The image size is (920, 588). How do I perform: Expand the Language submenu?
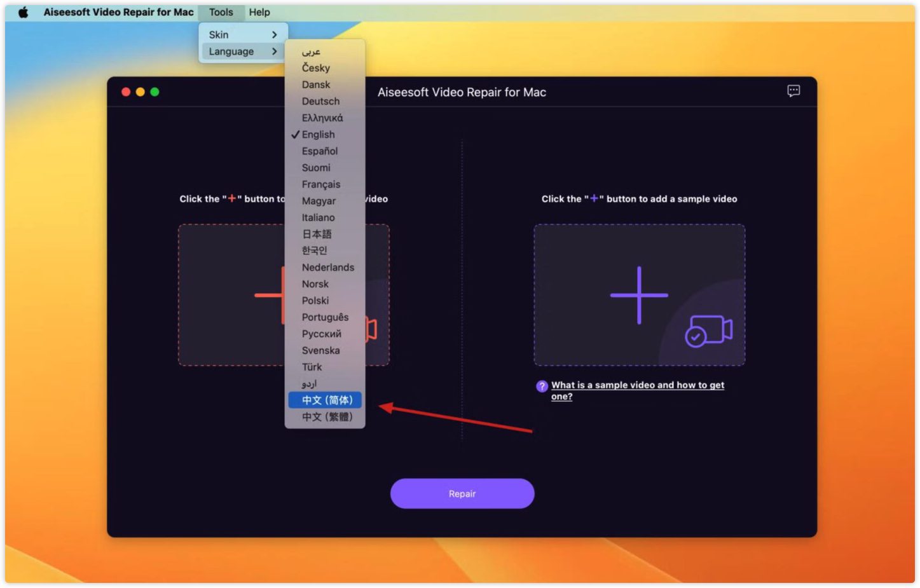tap(244, 51)
